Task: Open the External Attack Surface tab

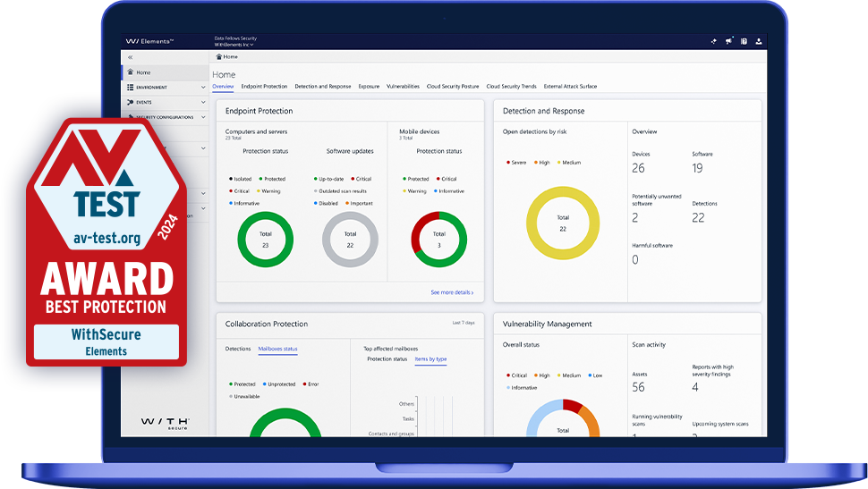Action: (570, 87)
